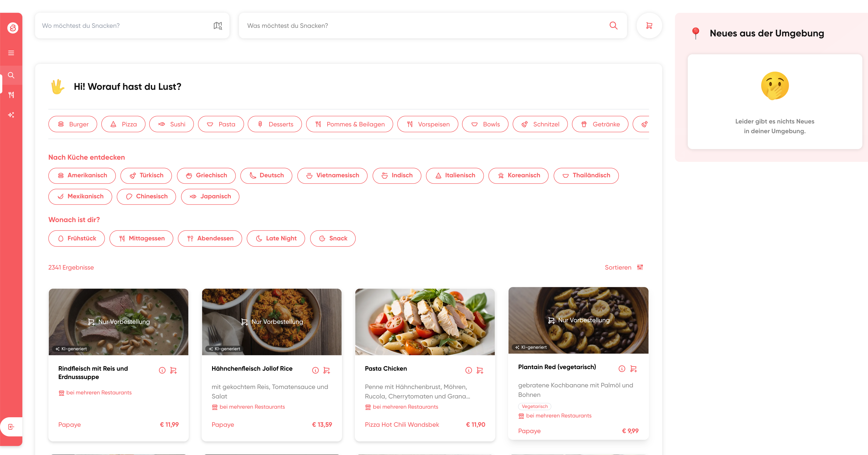Choose Vietnamesisch cuisine
The width and height of the screenshot is (868, 455).
[x=332, y=175]
